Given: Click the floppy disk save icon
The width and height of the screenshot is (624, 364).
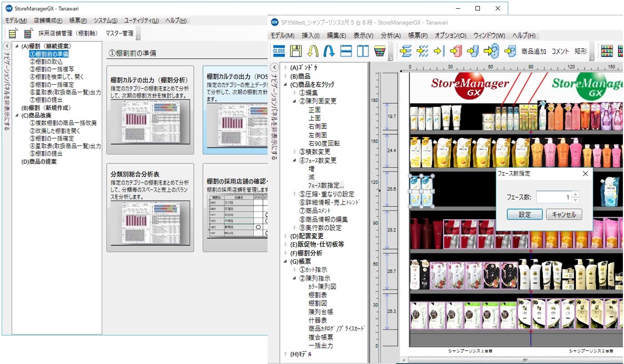Looking at the screenshot, I should click(x=296, y=51).
